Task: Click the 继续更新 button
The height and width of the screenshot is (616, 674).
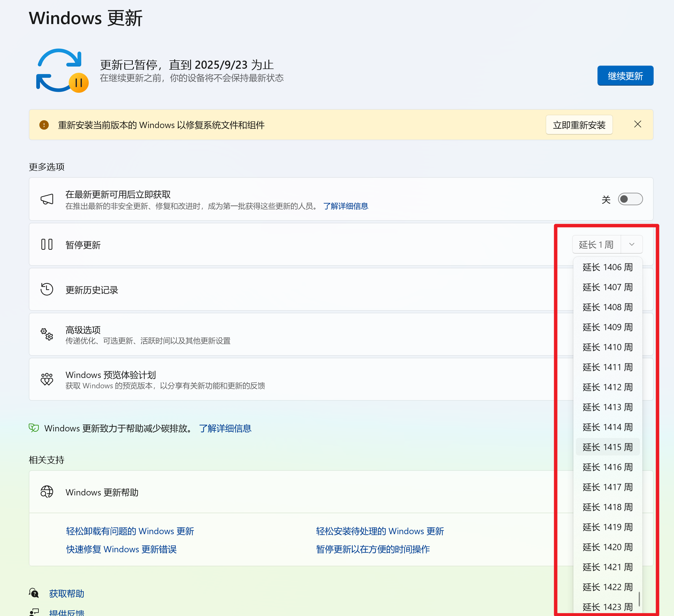Action: 625,76
